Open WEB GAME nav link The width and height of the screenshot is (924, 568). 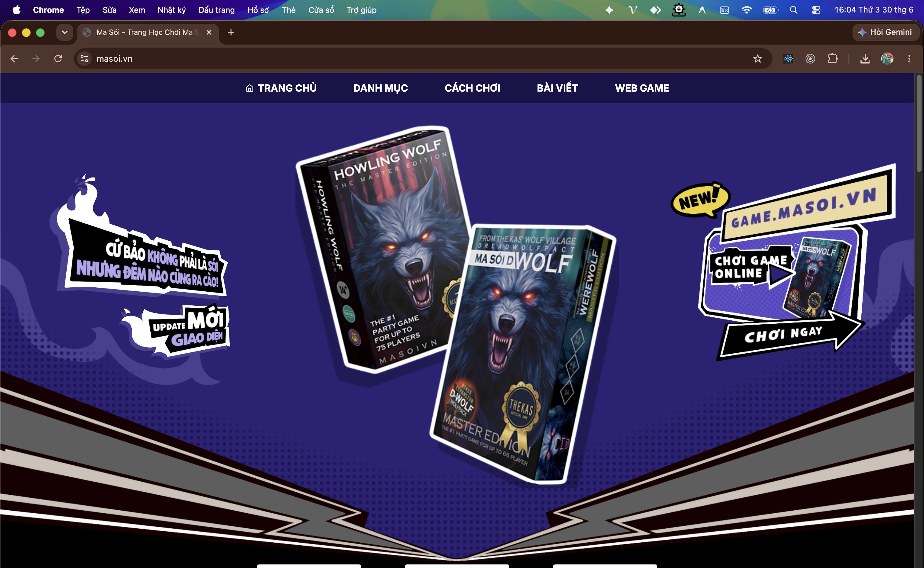coord(642,88)
